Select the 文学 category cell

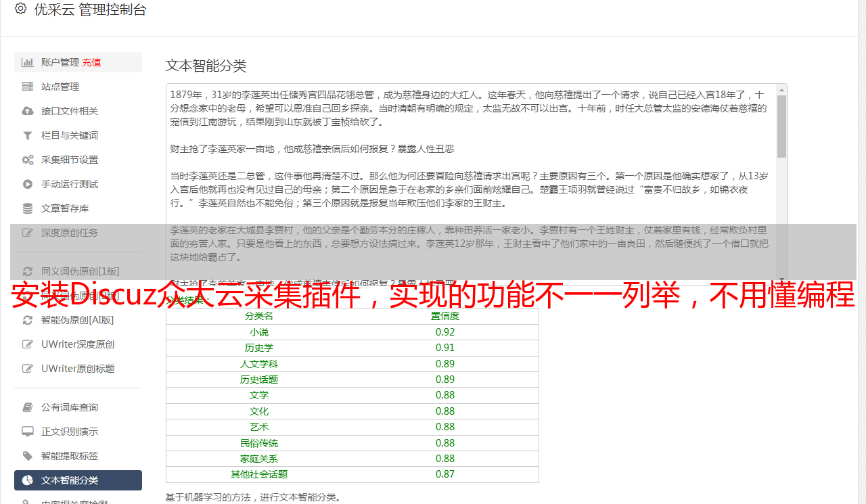pos(259,395)
